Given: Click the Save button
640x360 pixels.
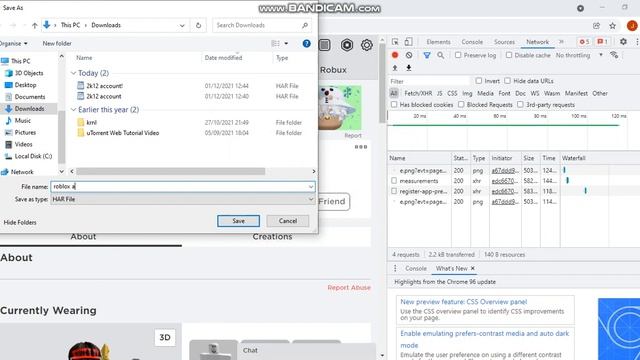Looking at the screenshot, I should (x=238, y=221).
